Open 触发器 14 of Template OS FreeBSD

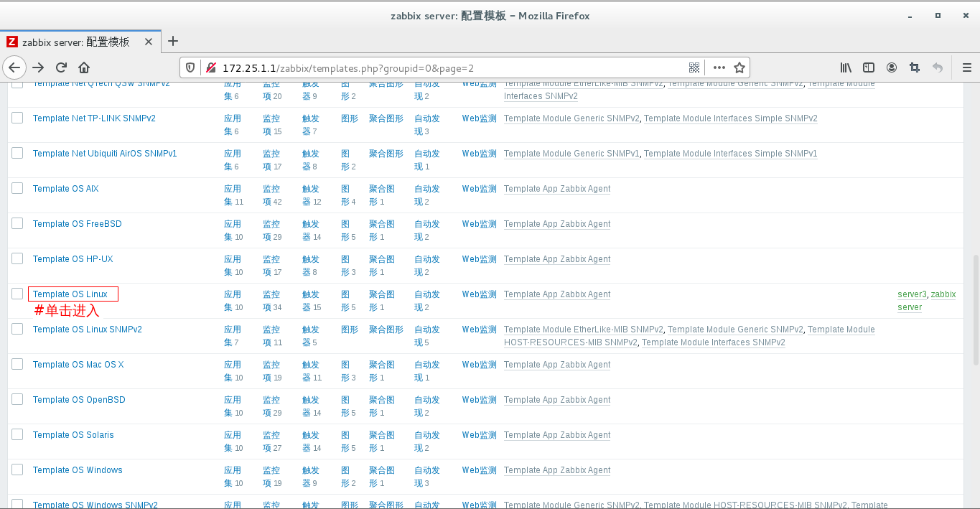(312, 230)
